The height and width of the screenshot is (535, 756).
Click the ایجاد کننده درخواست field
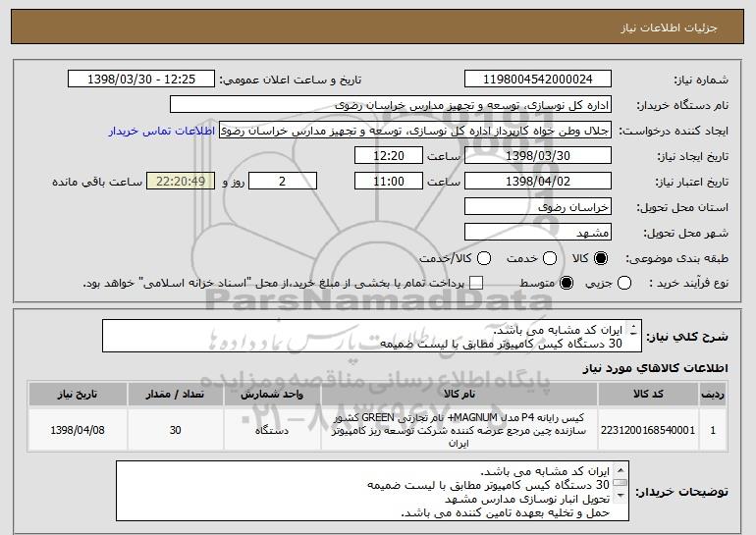(x=415, y=131)
